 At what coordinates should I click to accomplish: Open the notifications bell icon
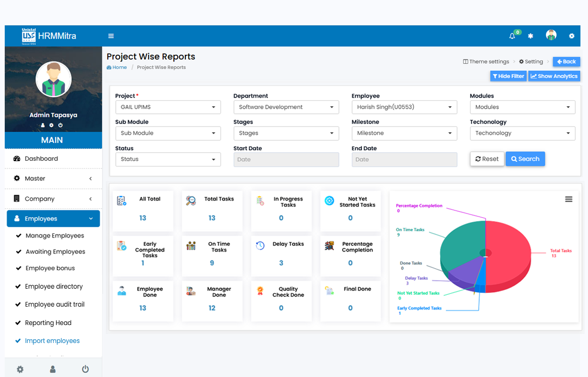tap(512, 36)
